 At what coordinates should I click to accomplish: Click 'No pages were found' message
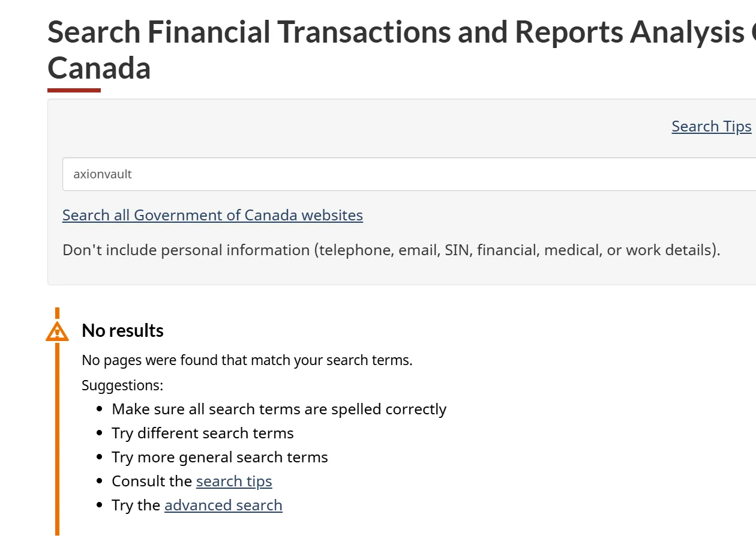click(247, 361)
